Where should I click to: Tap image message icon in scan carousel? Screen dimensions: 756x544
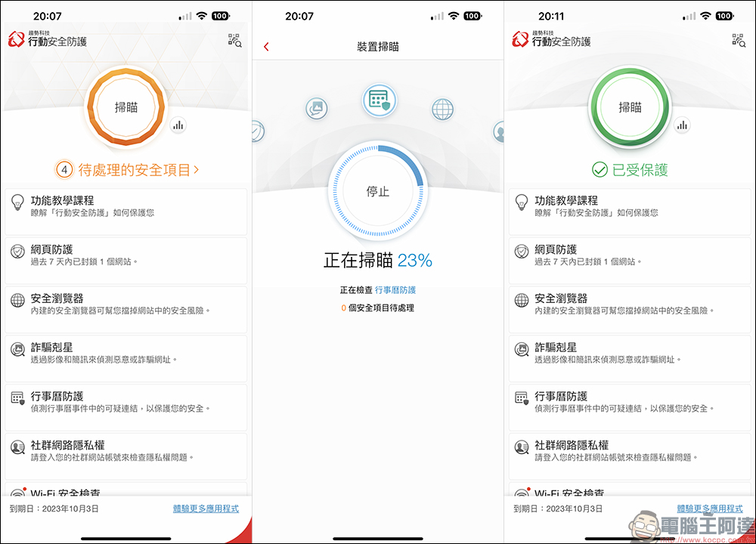(x=317, y=108)
